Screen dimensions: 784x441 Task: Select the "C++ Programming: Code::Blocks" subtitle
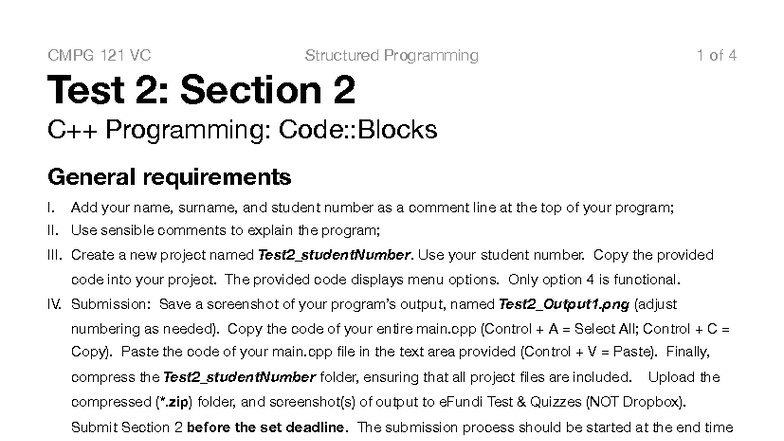[x=242, y=130]
